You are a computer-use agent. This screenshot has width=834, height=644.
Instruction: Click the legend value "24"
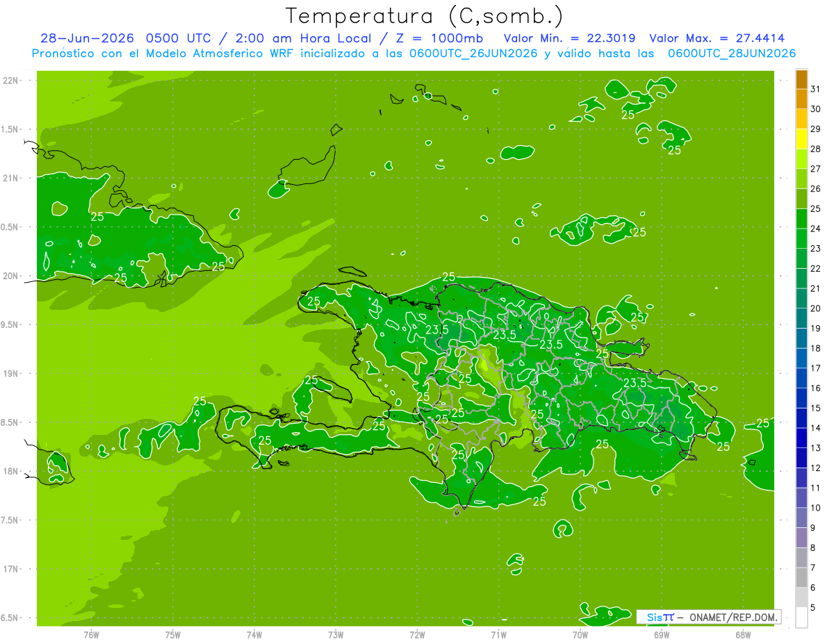tap(816, 229)
